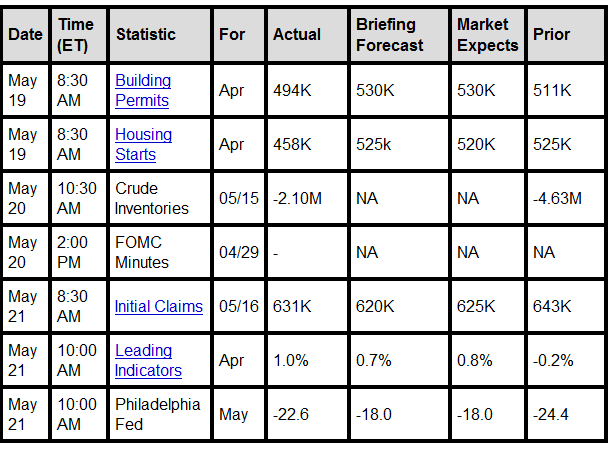Click the Initial Claims link
Screen dimensions: 615x449
159,307
